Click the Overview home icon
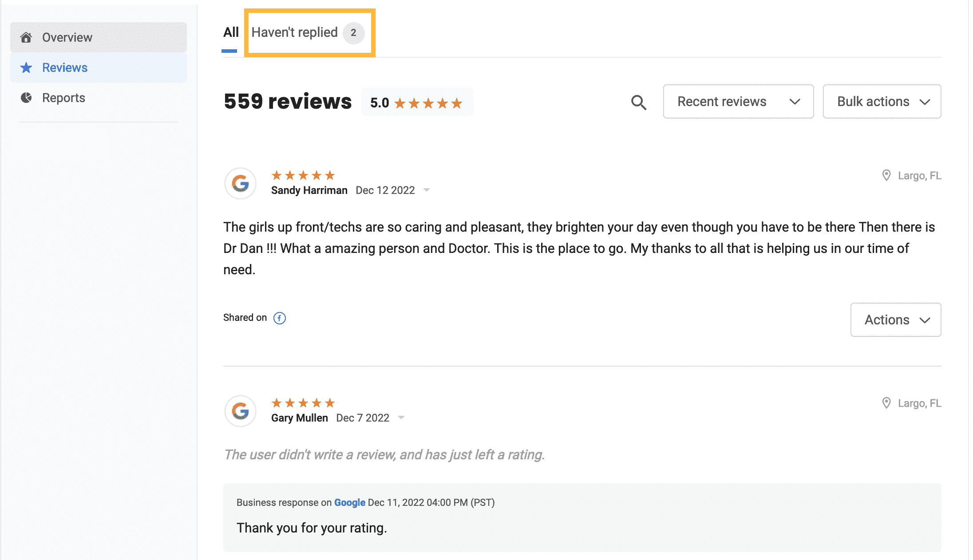973x560 pixels. click(26, 37)
